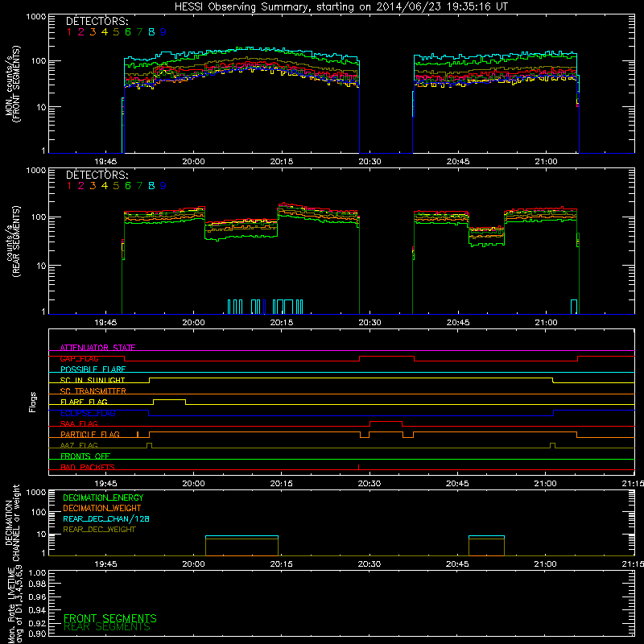Click the POSSIBLE_FLARE flag label
The height and width of the screenshot is (644, 644).
coord(93,369)
